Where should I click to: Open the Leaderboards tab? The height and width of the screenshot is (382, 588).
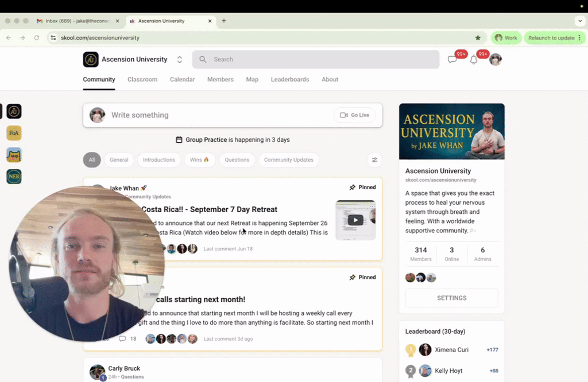click(x=290, y=79)
